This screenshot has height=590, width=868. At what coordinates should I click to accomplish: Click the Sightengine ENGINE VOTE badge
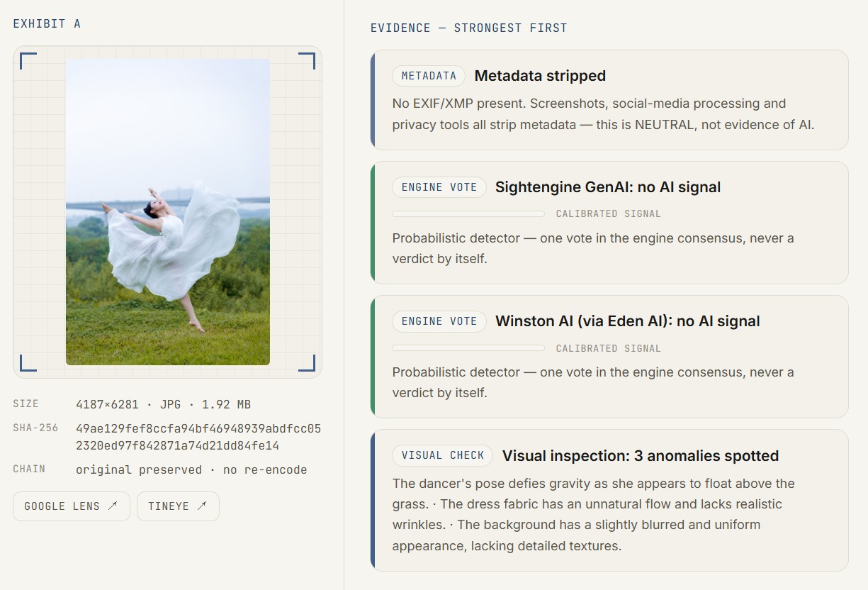click(x=439, y=187)
